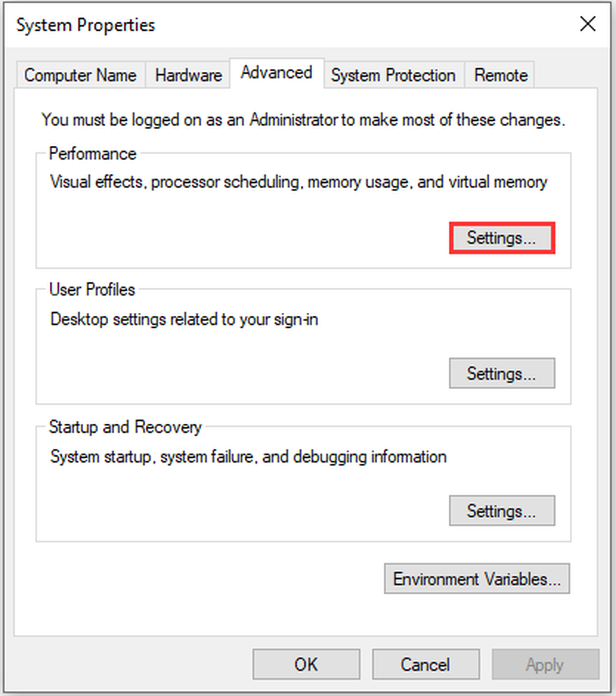Click the Performance group heading
The height and width of the screenshot is (696, 616).
pyautogui.click(x=92, y=154)
